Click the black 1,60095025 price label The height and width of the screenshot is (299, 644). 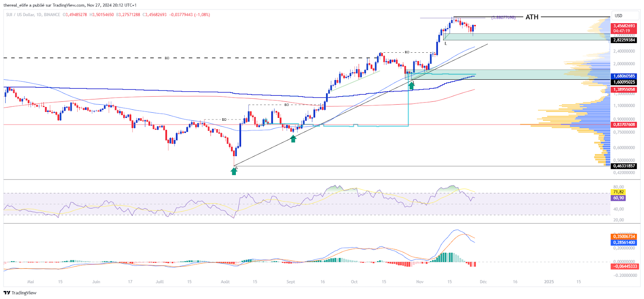pyautogui.click(x=624, y=82)
